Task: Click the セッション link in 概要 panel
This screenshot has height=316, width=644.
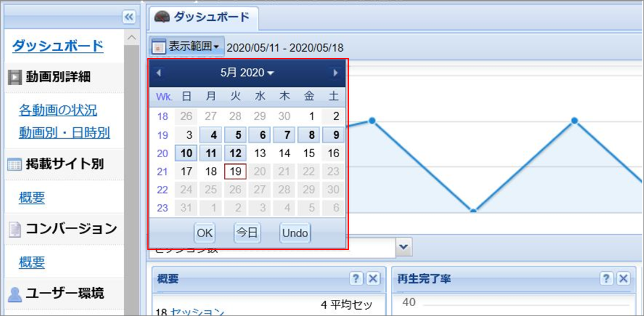Action: coord(197,311)
